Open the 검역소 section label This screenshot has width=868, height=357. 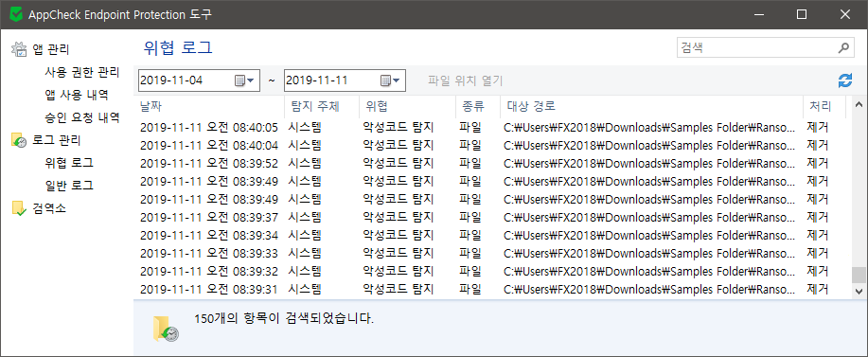(49, 208)
